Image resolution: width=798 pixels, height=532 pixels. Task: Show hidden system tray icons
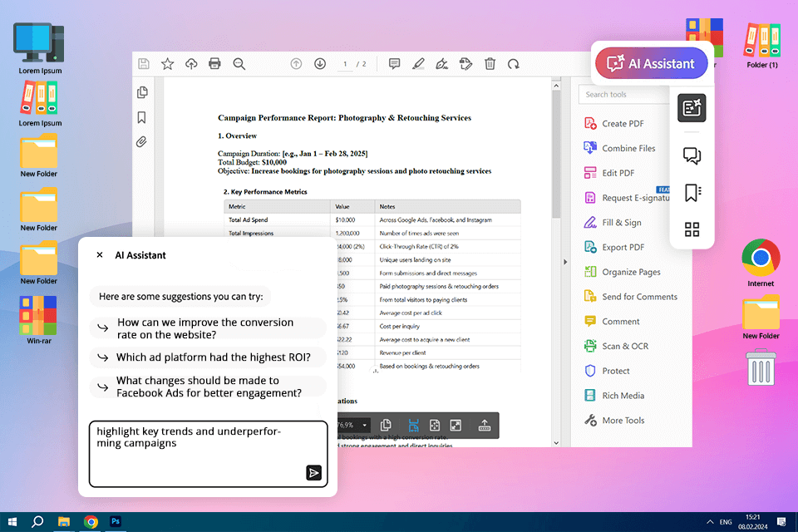tap(710, 522)
